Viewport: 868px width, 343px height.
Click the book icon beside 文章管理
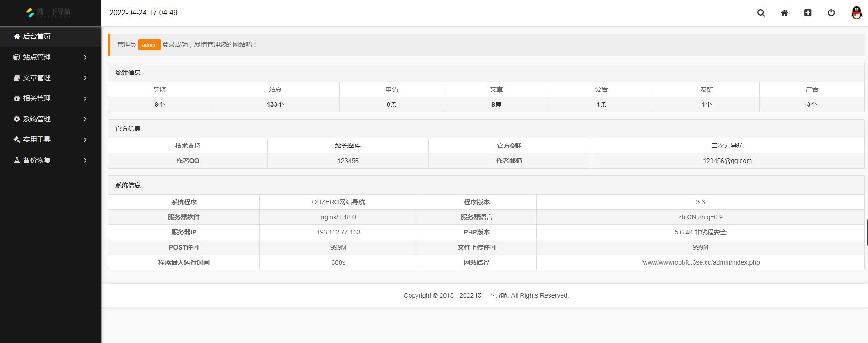17,78
